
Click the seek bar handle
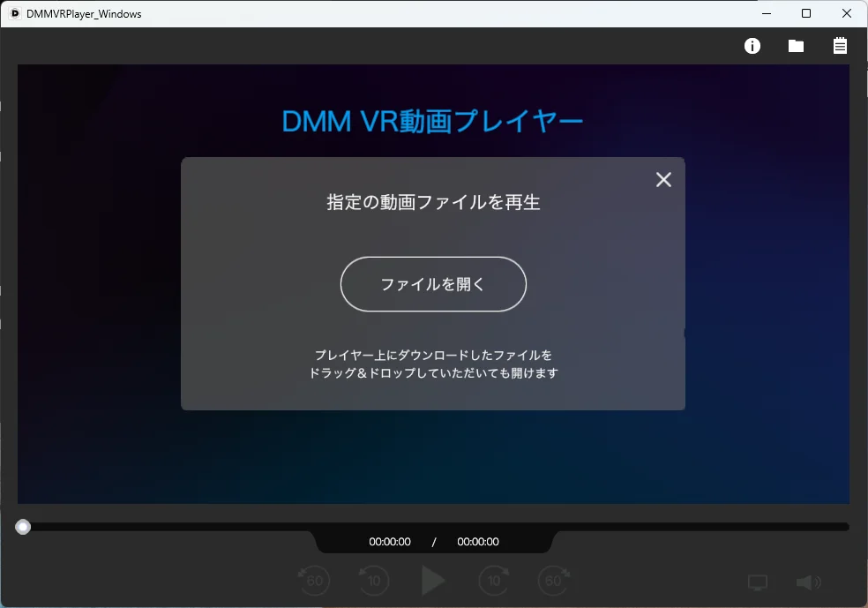(23, 527)
